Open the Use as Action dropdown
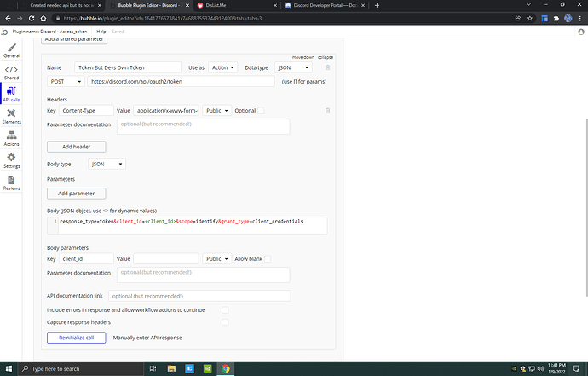This screenshot has height=376, width=588. click(x=222, y=67)
